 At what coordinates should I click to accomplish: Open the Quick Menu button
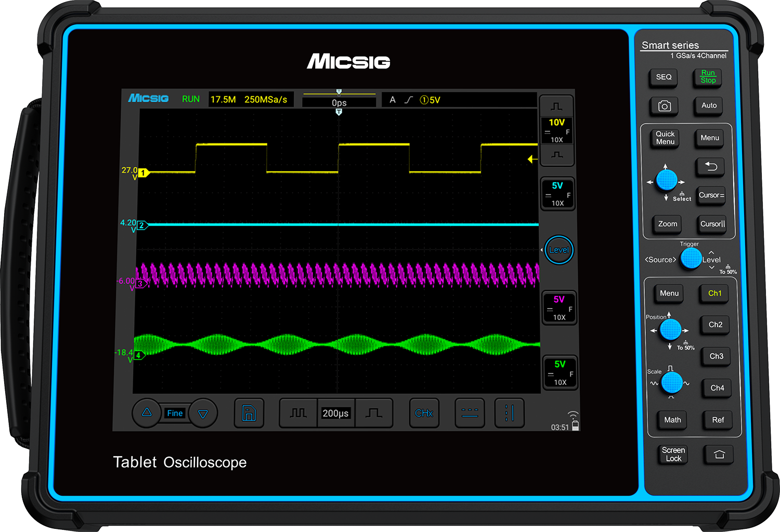point(665,138)
